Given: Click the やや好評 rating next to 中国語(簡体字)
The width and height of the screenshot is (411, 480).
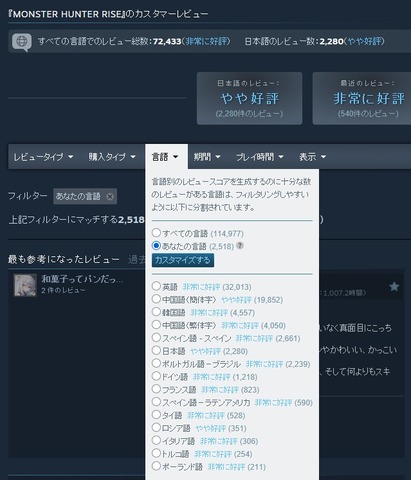Looking at the screenshot, I should point(236,300).
